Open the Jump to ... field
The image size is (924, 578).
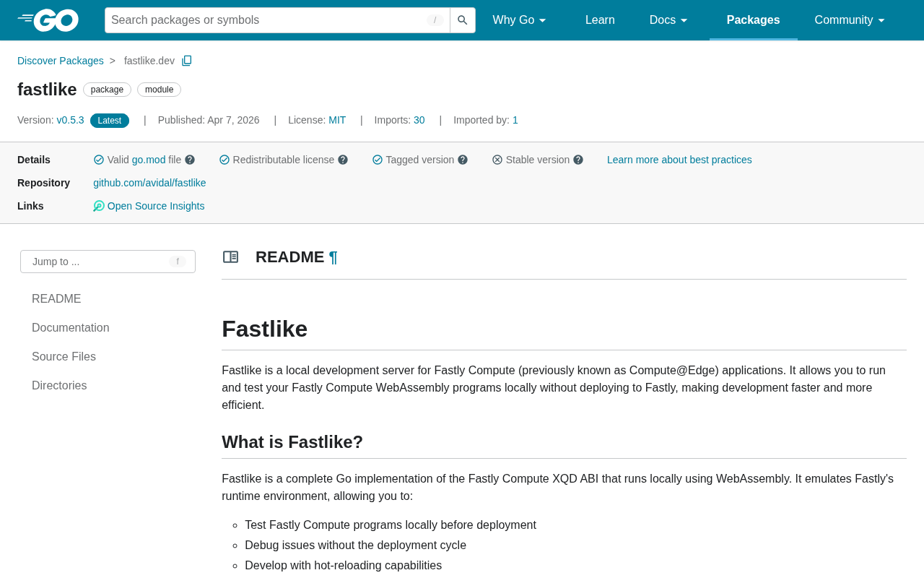coord(108,262)
